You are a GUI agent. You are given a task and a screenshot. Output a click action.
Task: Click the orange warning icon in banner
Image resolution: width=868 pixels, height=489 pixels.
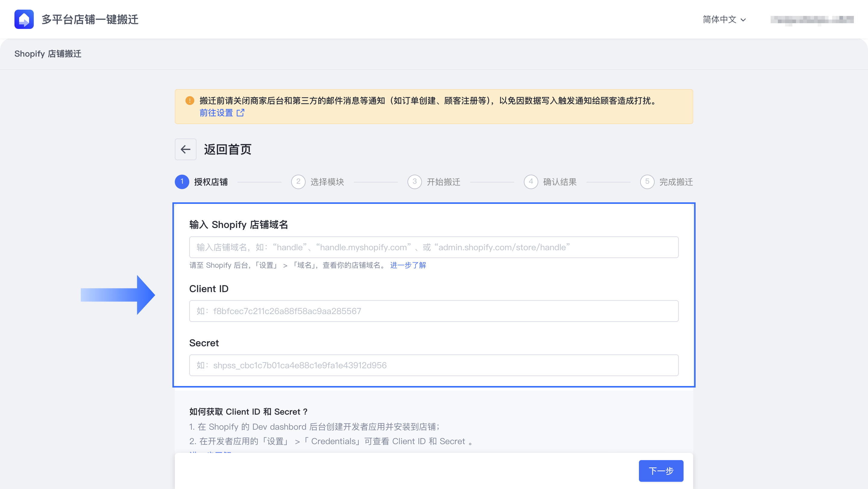coord(190,101)
